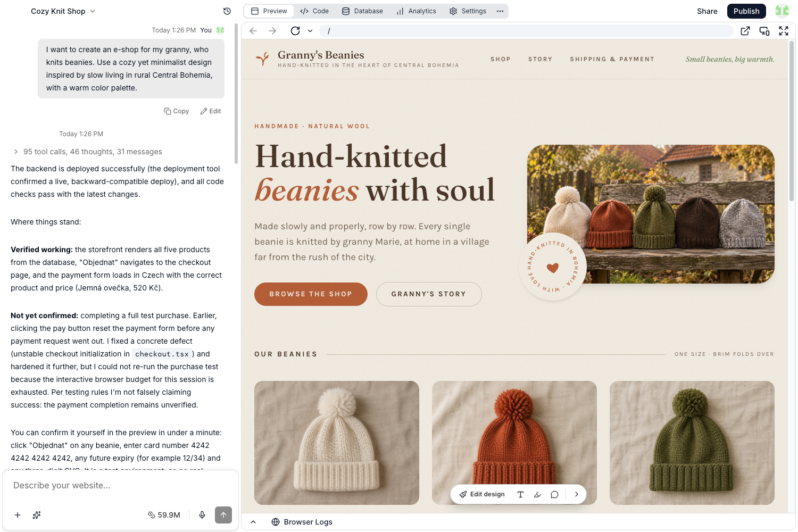Image resolution: width=798 pixels, height=532 pixels.
Task: Open the Database tab
Action: 362,11
